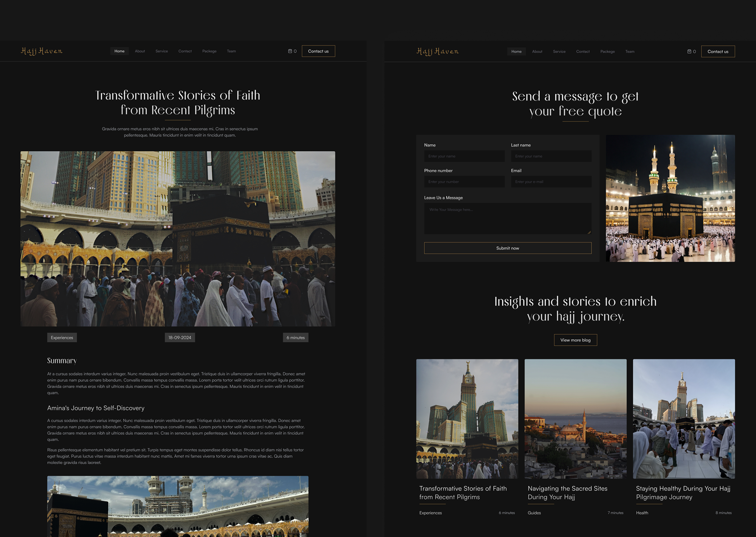
Task: Click the View more blog button
Action: point(575,340)
